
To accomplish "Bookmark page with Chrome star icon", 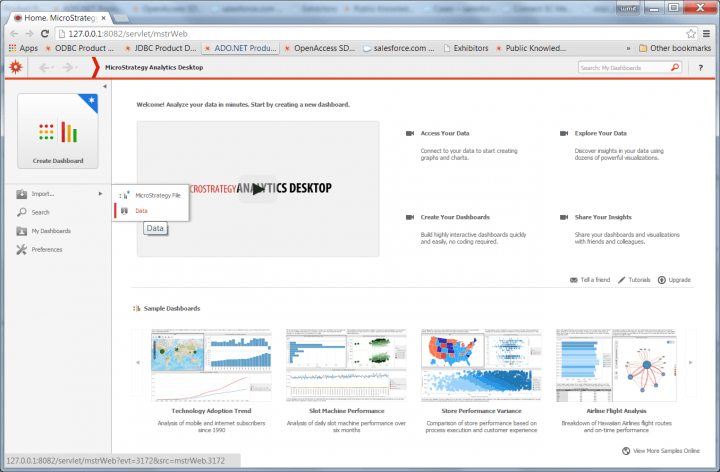I will [691, 33].
